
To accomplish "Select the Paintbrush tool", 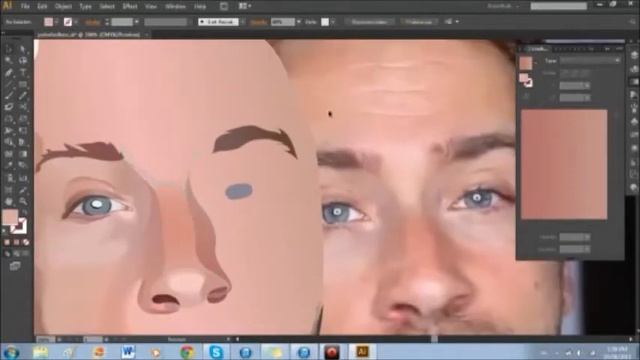I will 9,96.
